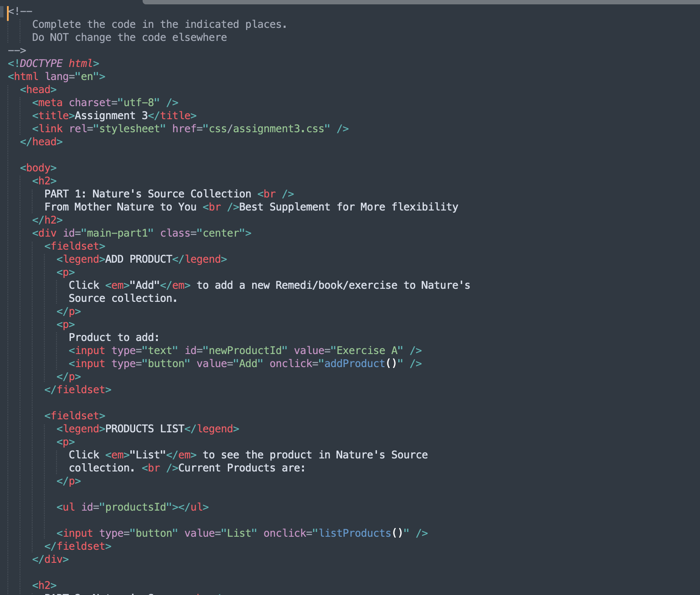Click the opening "<body>" tag

[38, 168]
